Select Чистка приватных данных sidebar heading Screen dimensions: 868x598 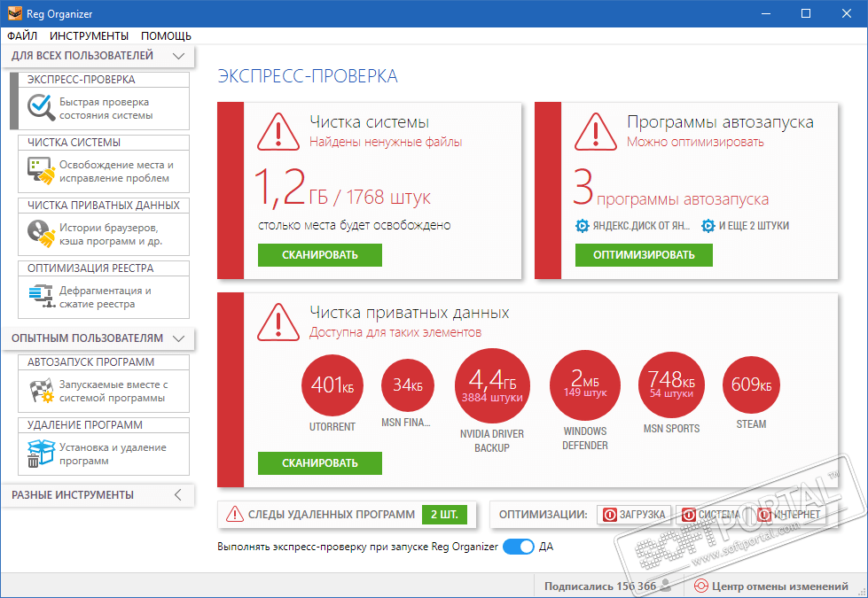[104, 206]
